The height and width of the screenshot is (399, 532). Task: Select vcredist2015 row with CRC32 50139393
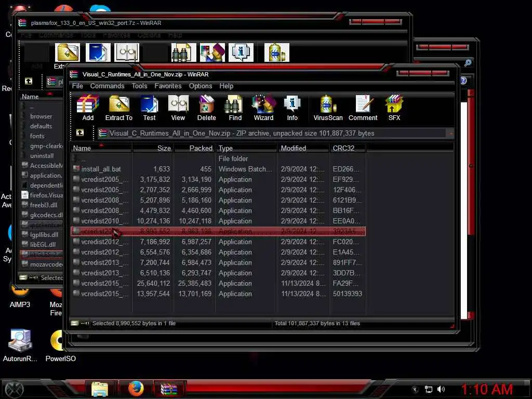pyautogui.click(x=218, y=294)
